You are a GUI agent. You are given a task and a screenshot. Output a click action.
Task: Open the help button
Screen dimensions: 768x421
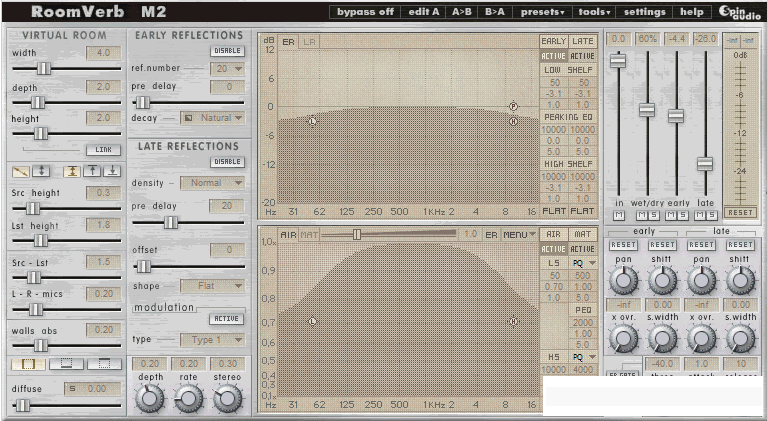tap(692, 12)
